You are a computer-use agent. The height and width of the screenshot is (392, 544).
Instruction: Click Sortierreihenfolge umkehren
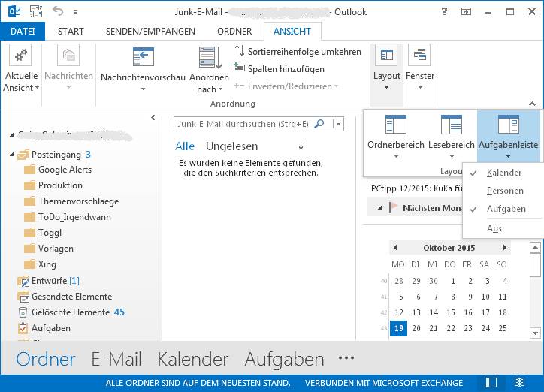point(298,52)
